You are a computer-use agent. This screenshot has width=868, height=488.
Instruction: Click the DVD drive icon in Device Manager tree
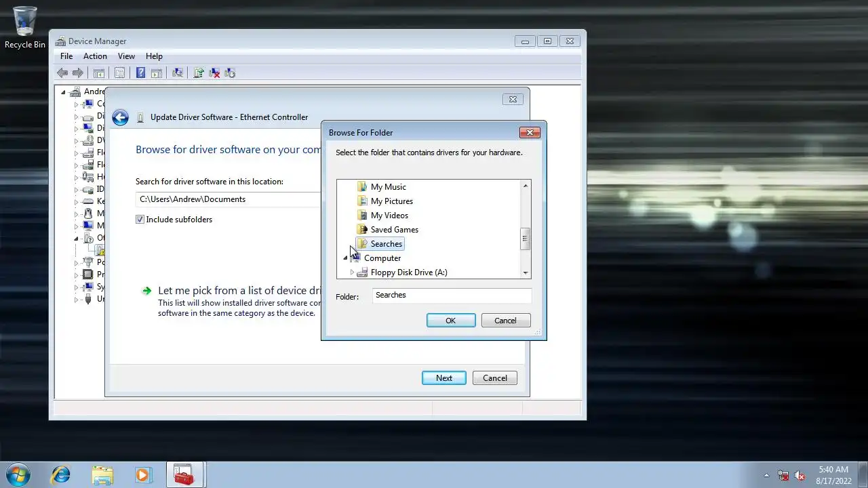pos(87,140)
